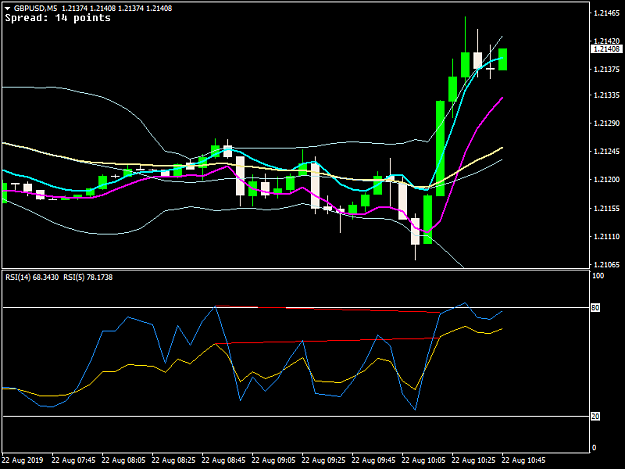Image resolution: width=625 pixels, height=469 pixels.
Task: Click the 1.21465 price axis label
Action: [x=607, y=13]
